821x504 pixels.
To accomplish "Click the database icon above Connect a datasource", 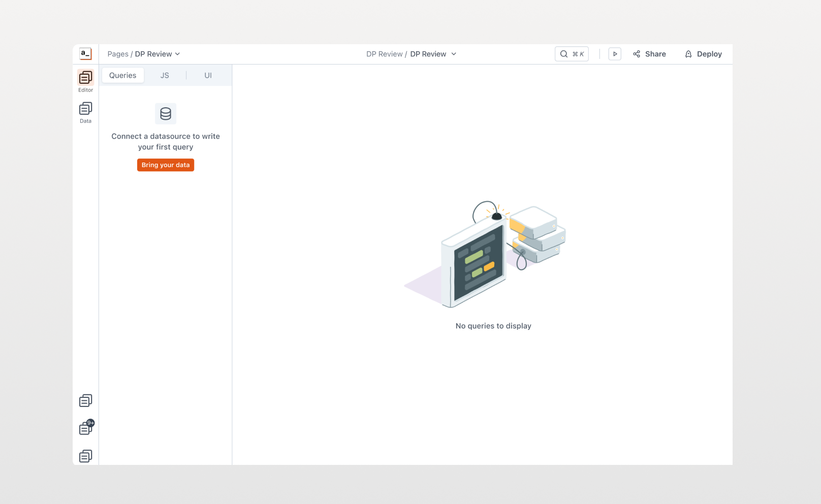I will 166,114.
